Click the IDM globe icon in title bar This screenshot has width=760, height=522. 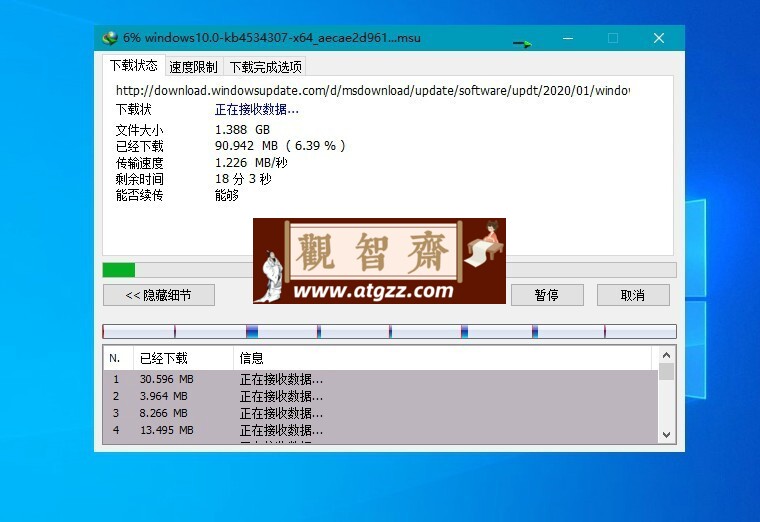pos(111,38)
